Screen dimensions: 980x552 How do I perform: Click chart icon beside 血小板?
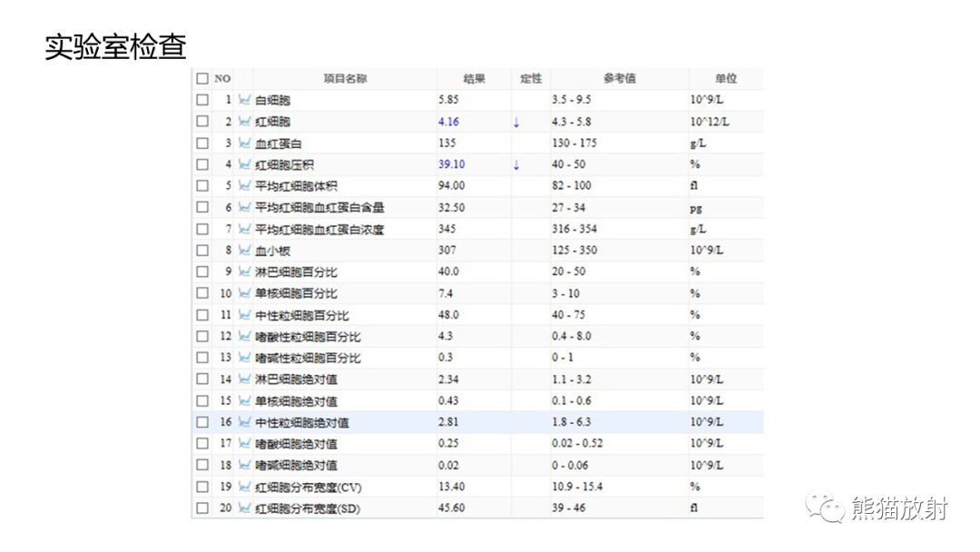point(244,250)
